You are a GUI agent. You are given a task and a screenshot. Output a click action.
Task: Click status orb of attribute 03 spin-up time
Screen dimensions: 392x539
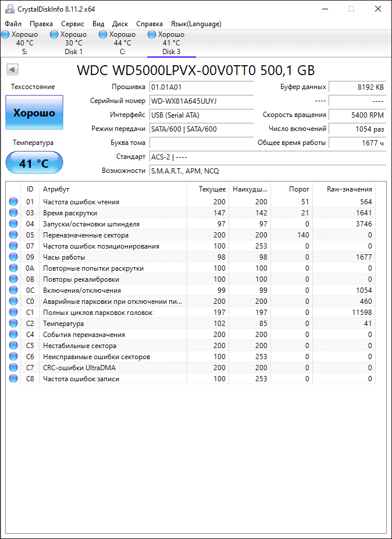click(13, 213)
